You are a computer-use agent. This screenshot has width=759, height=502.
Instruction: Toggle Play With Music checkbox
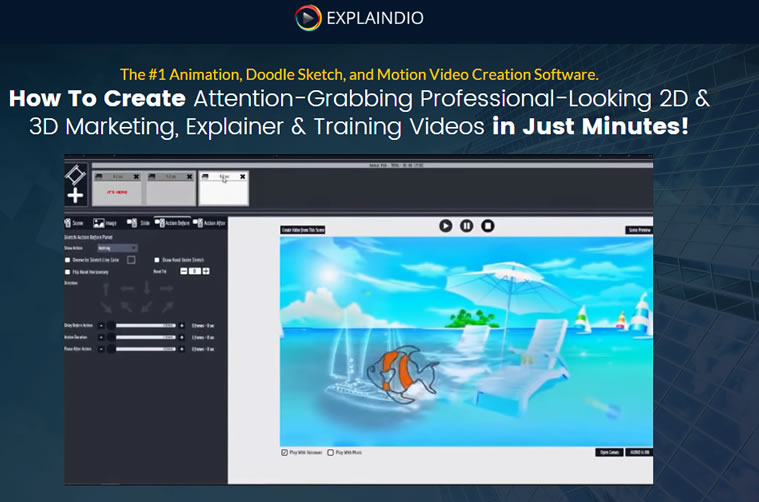tap(331, 453)
